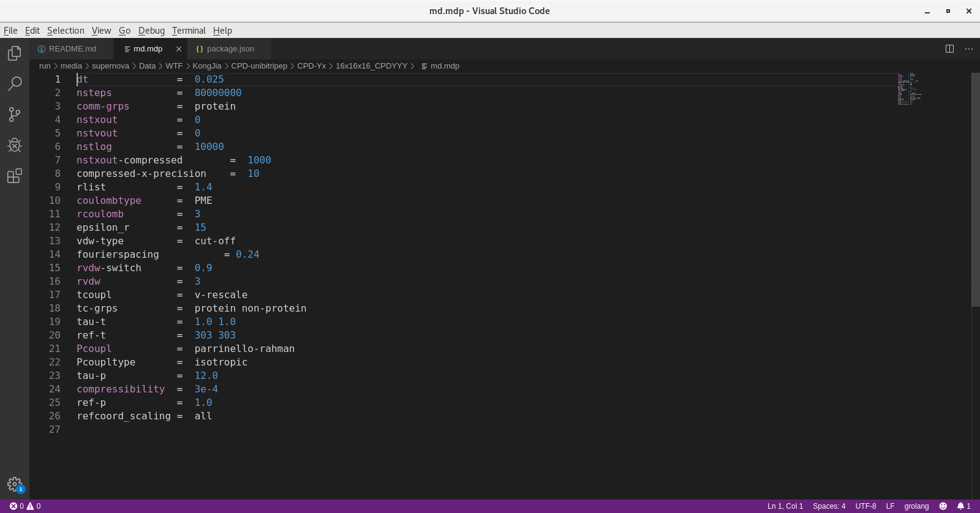Screen dimensions: 980x513
Task: Click 'comm-grps' on line 3
Action: coord(103,107)
